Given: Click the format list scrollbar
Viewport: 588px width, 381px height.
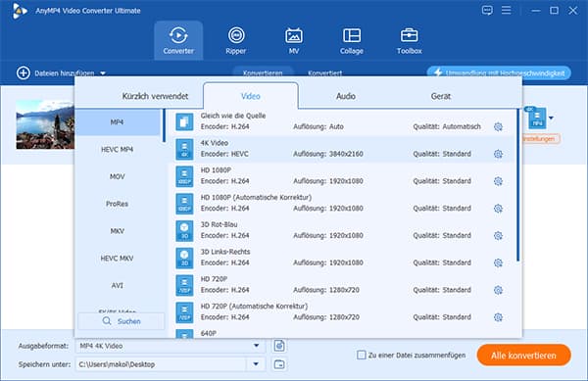Looking at the screenshot, I should (x=164, y=125).
